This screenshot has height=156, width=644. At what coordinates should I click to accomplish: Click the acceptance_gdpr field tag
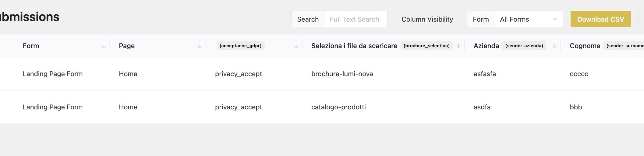(x=240, y=46)
